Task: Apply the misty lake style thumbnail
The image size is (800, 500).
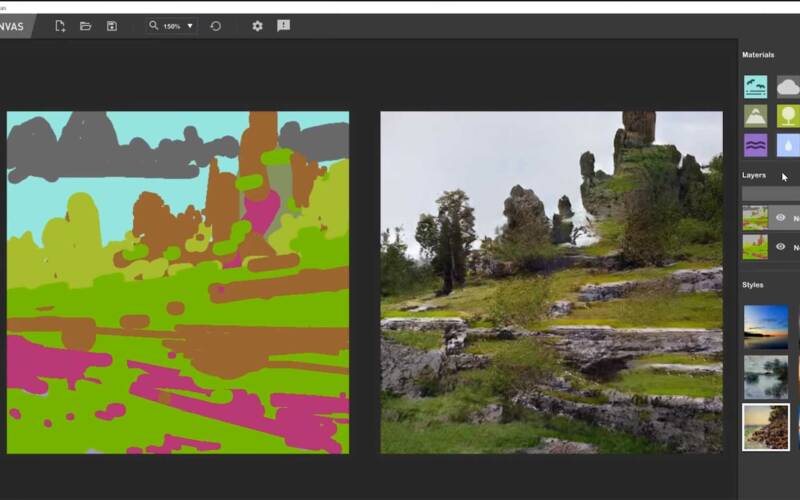Action: pyautogui.click(x=766, y=377)
